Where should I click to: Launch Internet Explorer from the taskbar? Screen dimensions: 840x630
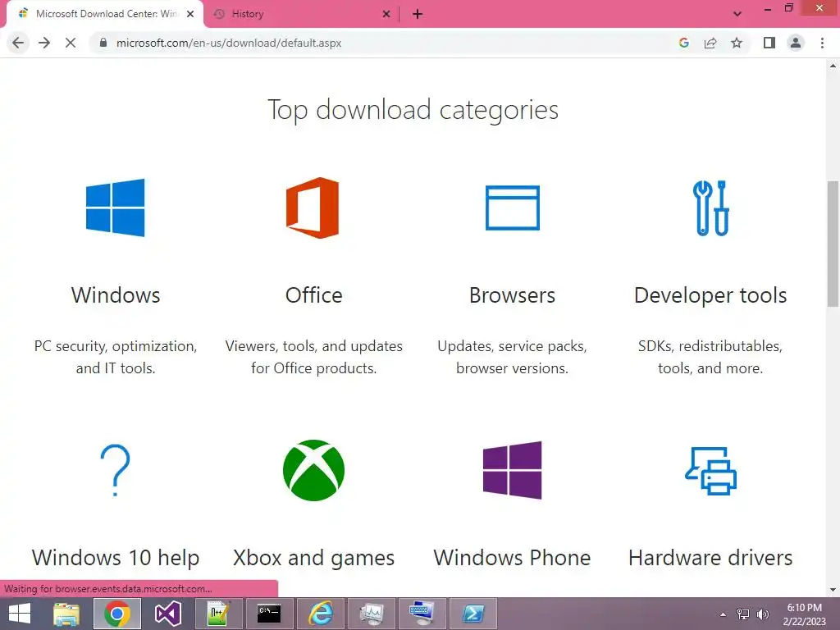click(320, 614)
